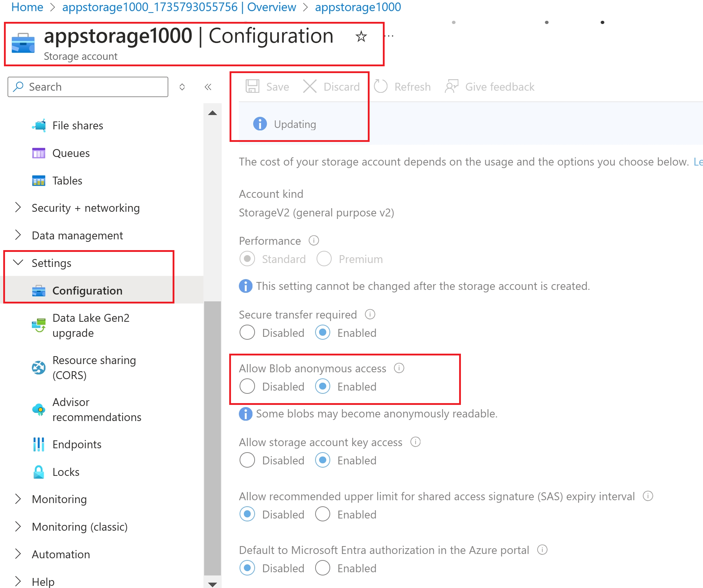The width and height of the screenshot is (703, 588).
Task: Click the Save disk icon
Action: pos(252,87)
